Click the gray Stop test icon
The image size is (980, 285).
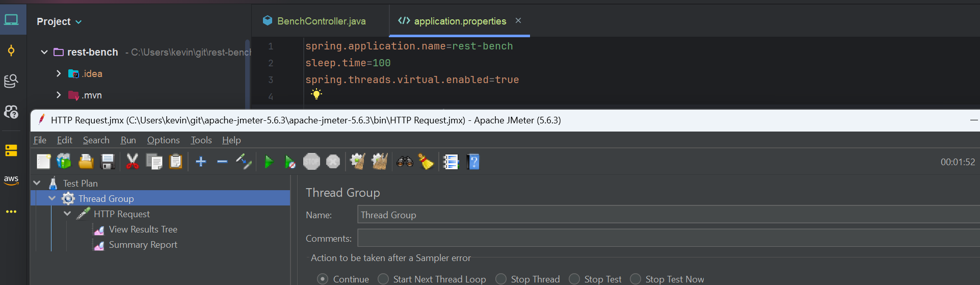pyautogui.click(x=311, y=162)
